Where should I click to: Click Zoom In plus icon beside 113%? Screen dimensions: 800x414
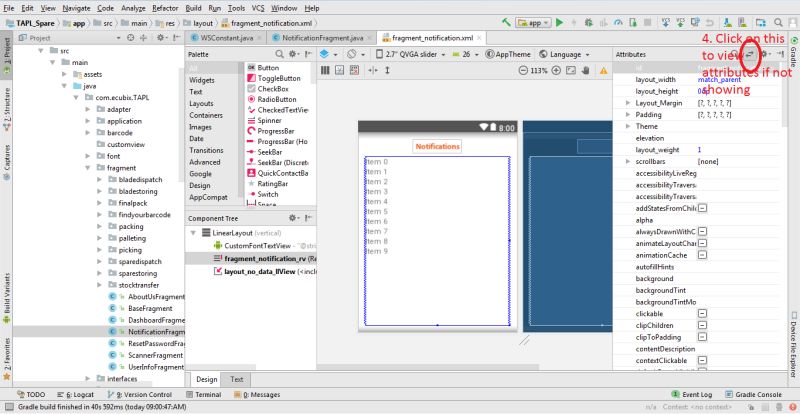point(556,70)
